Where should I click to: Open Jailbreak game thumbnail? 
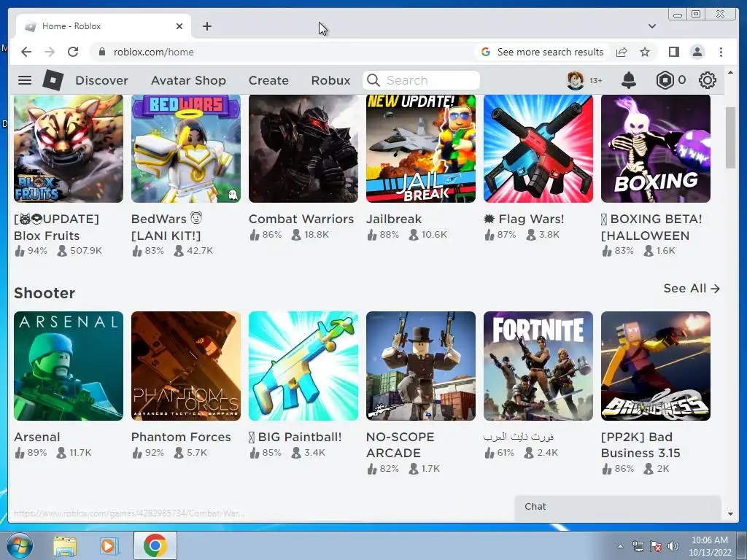coord(421,148)
